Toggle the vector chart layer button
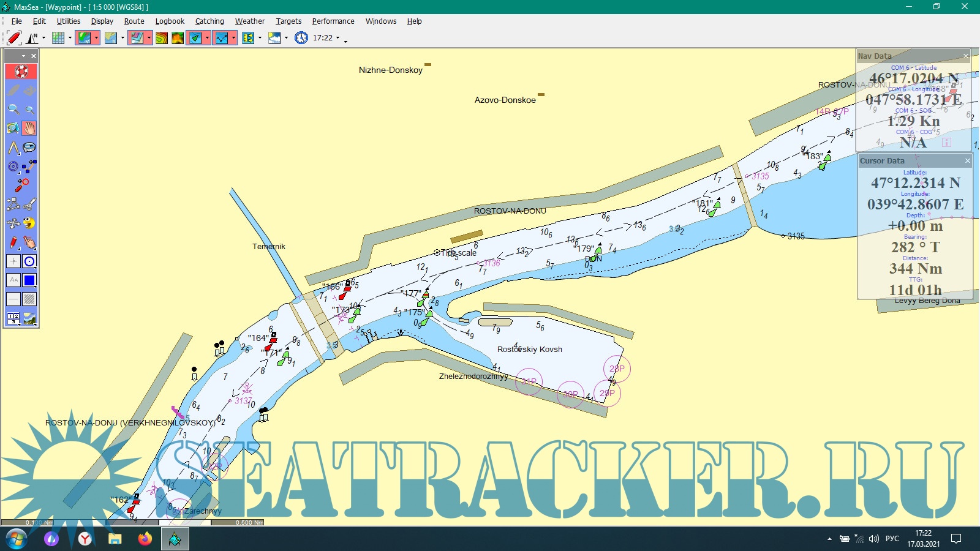The width and height of the screenshot is (980, 551). pyautogui.click(x=84, y=38)
